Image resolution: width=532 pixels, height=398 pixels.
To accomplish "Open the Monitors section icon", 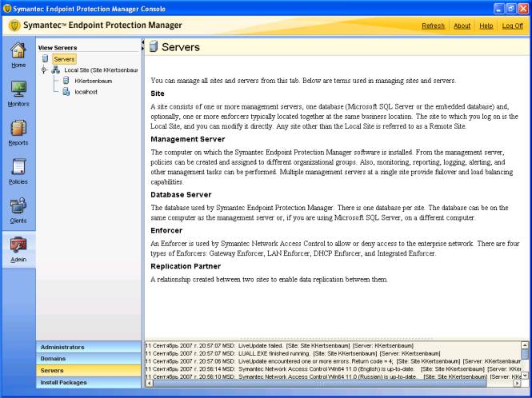I will [x=18, y=89].
